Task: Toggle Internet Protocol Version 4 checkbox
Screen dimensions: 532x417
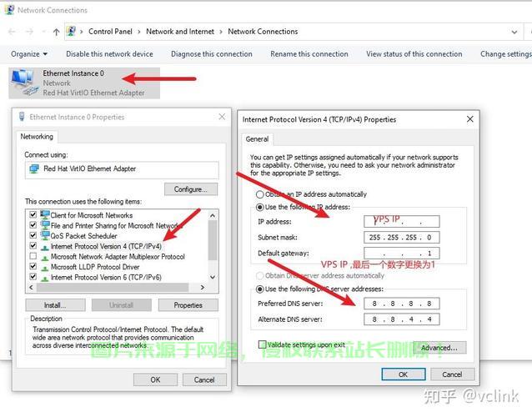Action: pos(33,245)
